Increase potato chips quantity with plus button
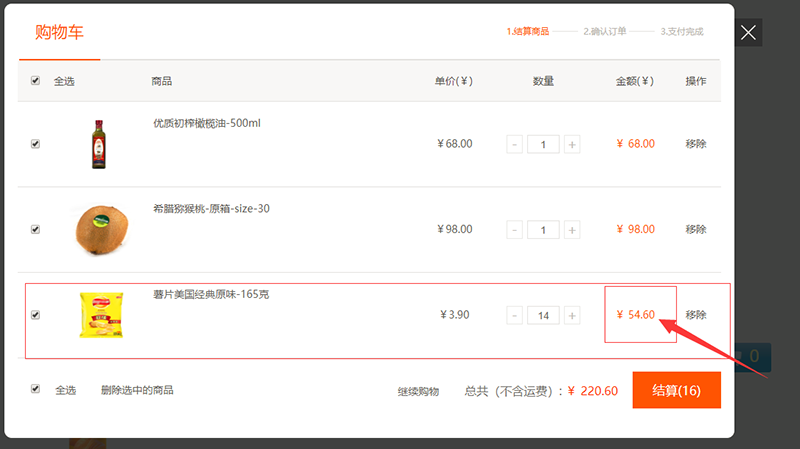This screenshot has height=449, width=800. pos(572,316)
